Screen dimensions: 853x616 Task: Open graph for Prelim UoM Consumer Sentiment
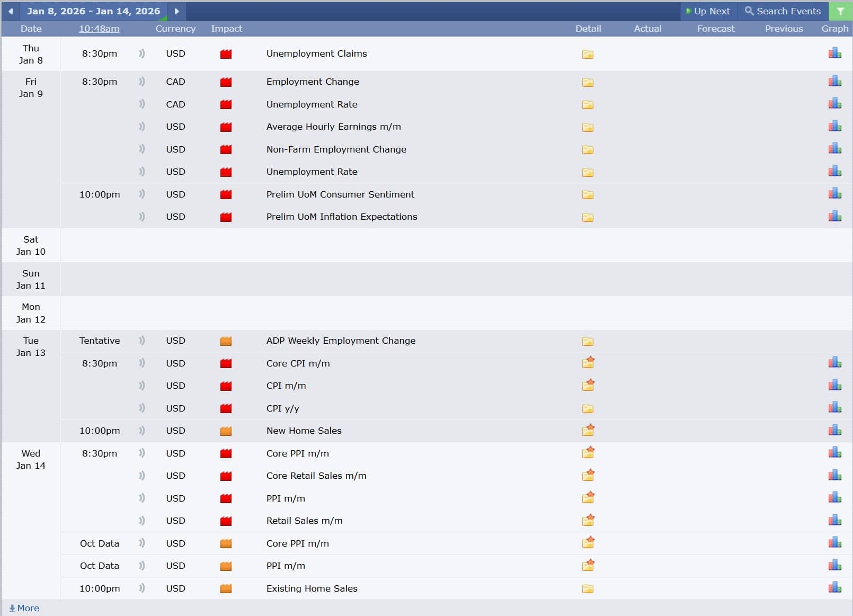(834, 194)
